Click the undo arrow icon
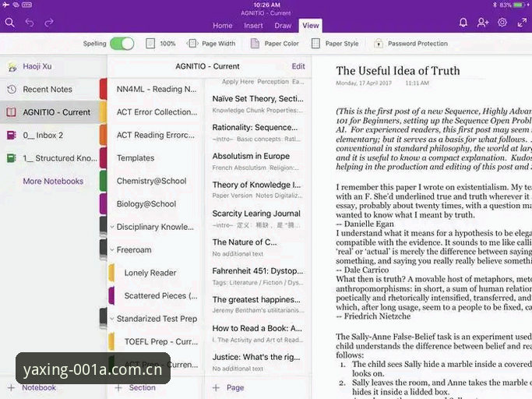The height and width of the screenshot is (399, 532). pyautogui.click(x=30, y=23)
